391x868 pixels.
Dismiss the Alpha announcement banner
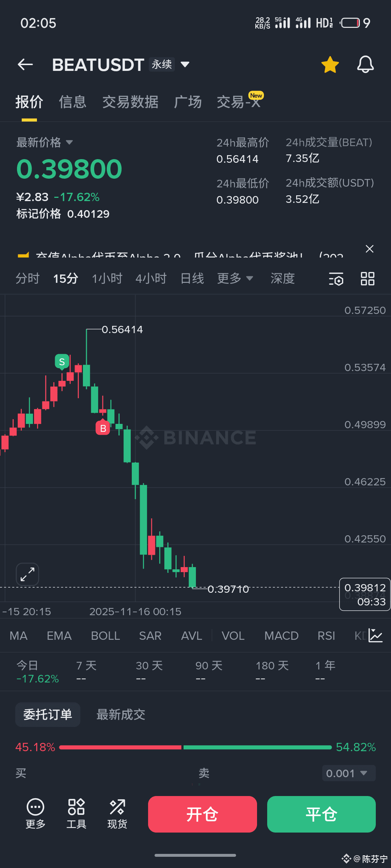(370, 249)
